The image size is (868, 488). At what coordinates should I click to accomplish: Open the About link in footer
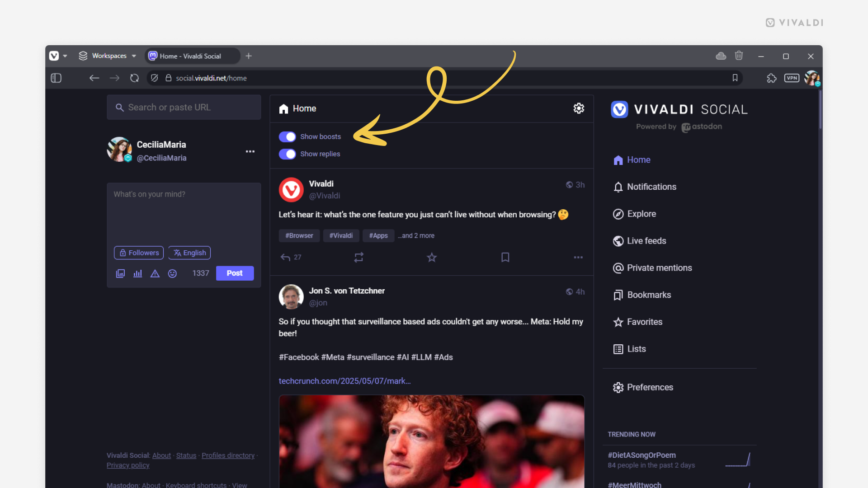pos(161,455)
